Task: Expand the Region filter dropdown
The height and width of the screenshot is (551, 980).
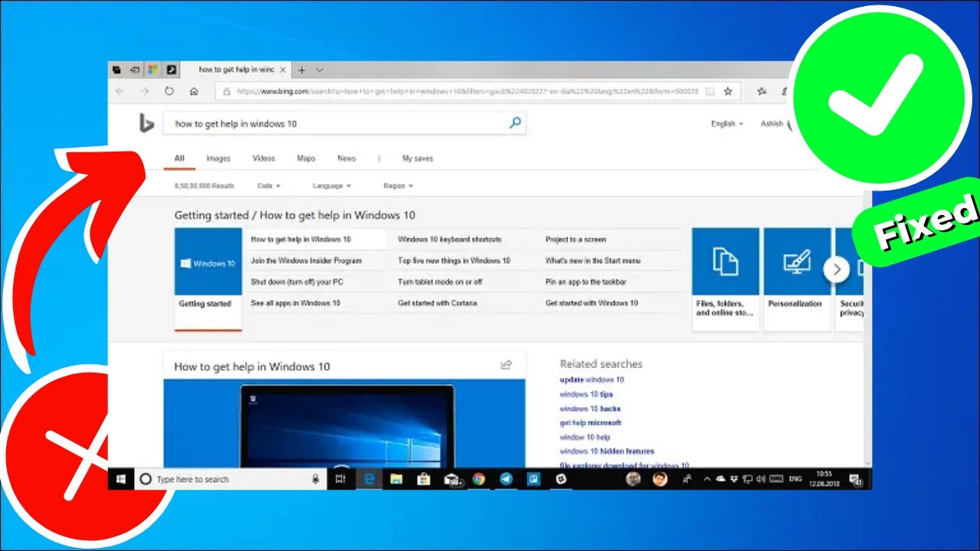Action: pos(398,186)
